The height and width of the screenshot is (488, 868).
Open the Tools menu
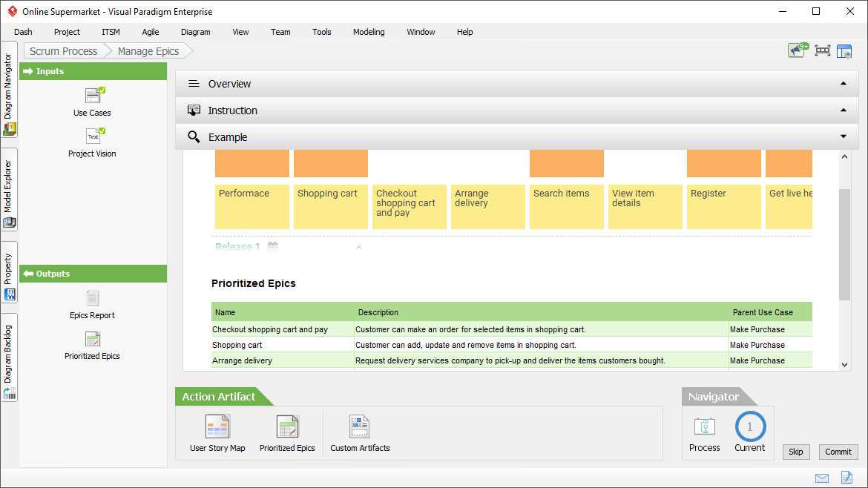pos(322,32)
